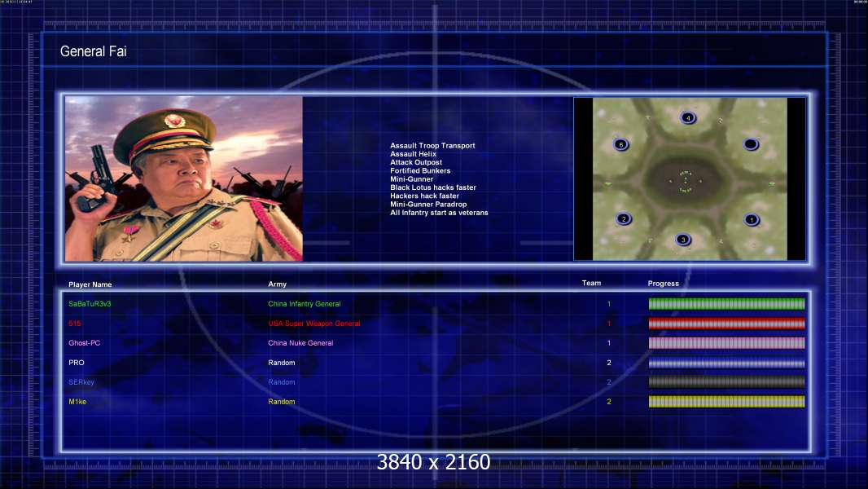
Task: Click PRO's blue progress bar
Action: [x=726, y=363]
